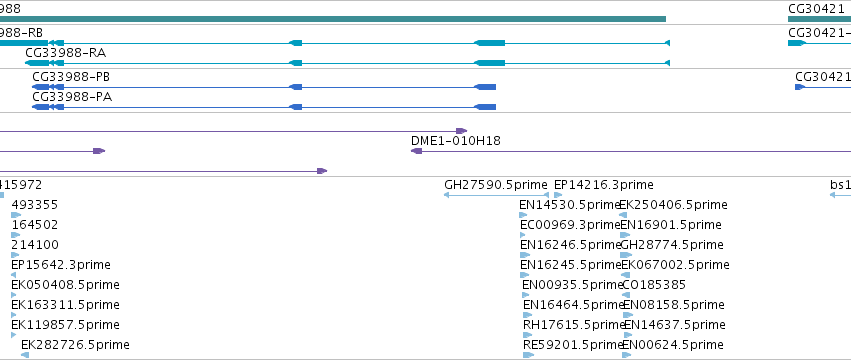Viewport: 851px width, 360px height.
Task: Open the GH27590.5prime EST label
Action: 496,185
